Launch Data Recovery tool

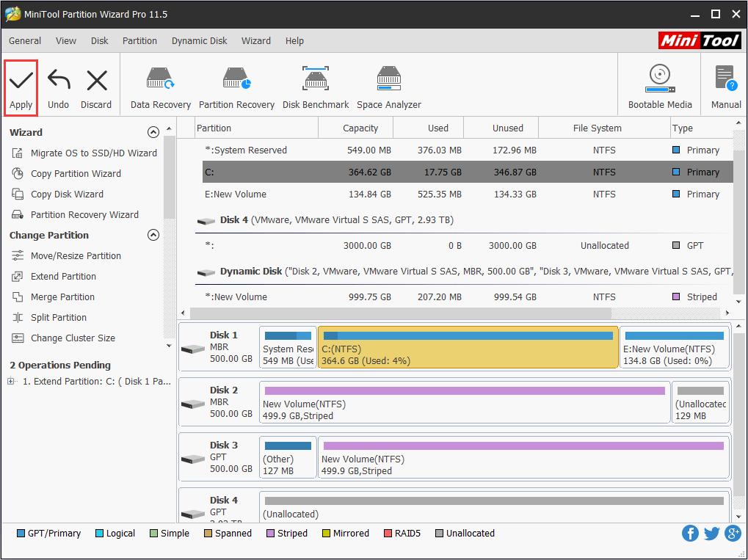[x=160, y=88]
